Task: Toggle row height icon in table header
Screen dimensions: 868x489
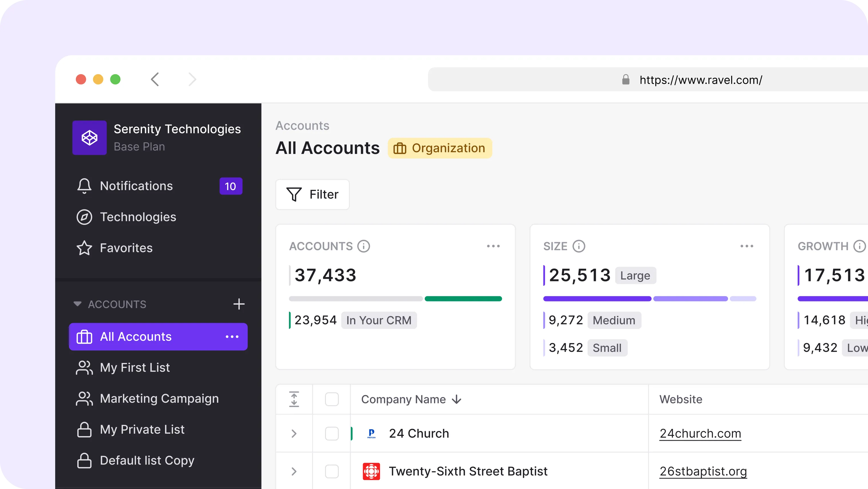Action: click(294, 399)
